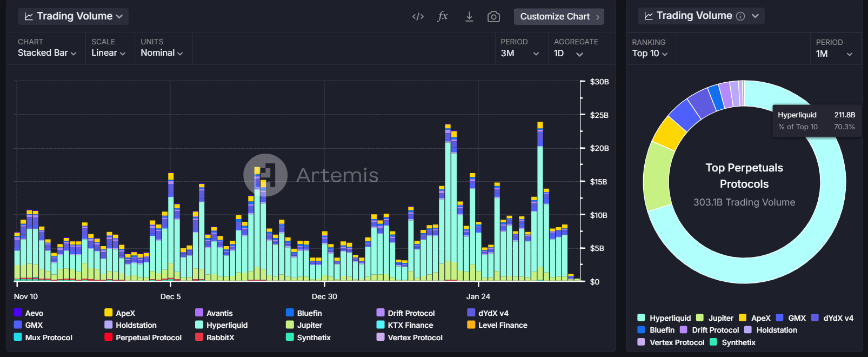Viewport: 868px width, 357px height.
Task: Click the Customize Chart button
Action: tap(559, 17)
